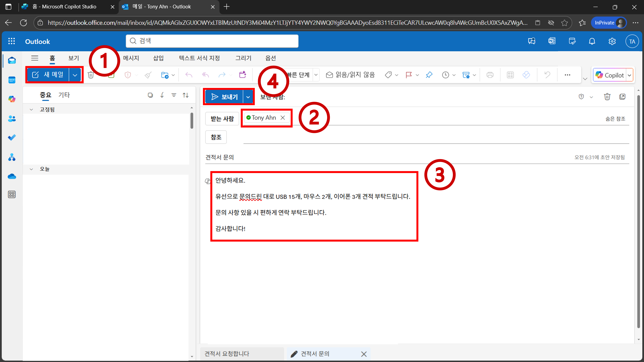This screenshot has height=362, width=644.
Task: Open the People contacts icon in sidebar
Action: (12, 119)
